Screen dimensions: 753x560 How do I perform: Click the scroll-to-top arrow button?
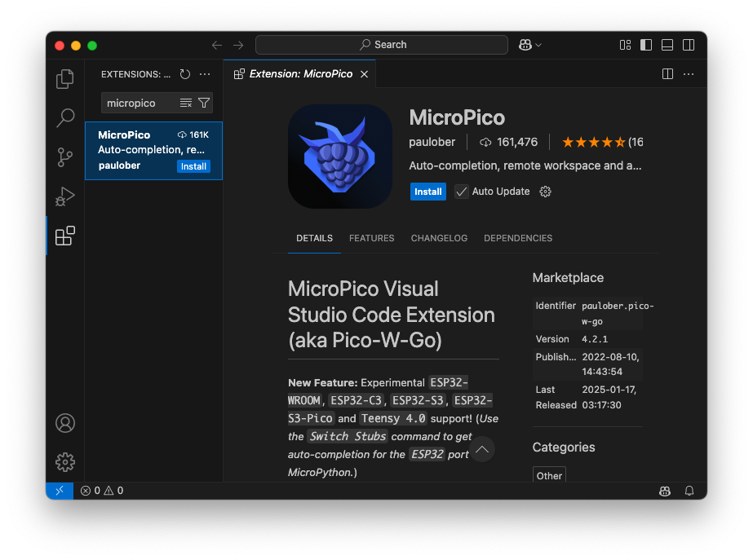click(x=482, y=450)
